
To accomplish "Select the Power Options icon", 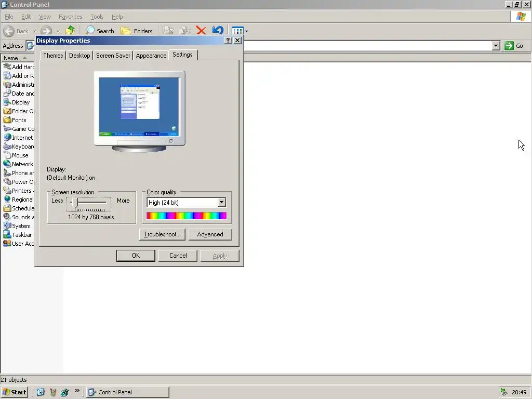I will [7, 181].
